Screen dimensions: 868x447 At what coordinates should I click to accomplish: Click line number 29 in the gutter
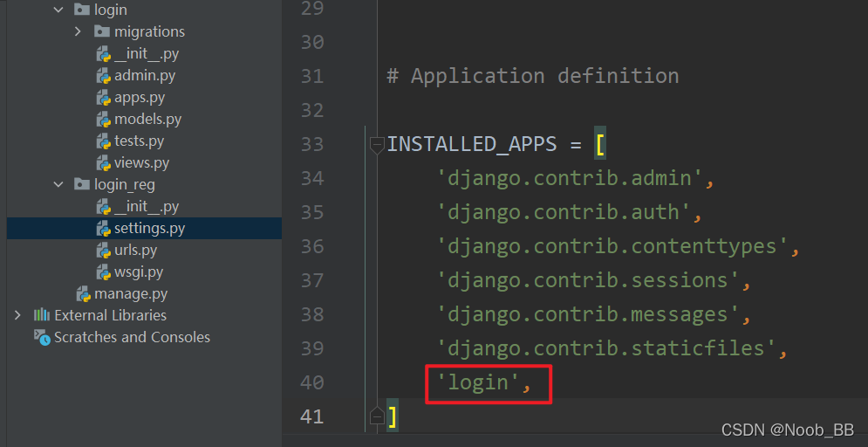point(313,8)
